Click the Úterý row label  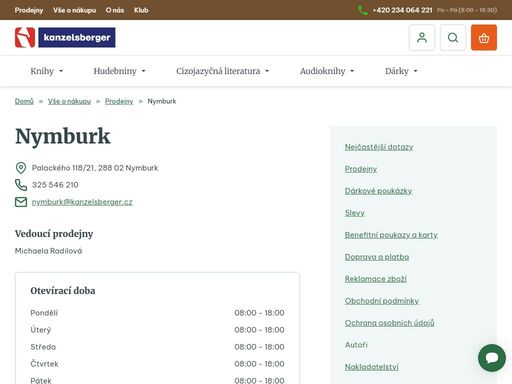click(x=41, y=330)
